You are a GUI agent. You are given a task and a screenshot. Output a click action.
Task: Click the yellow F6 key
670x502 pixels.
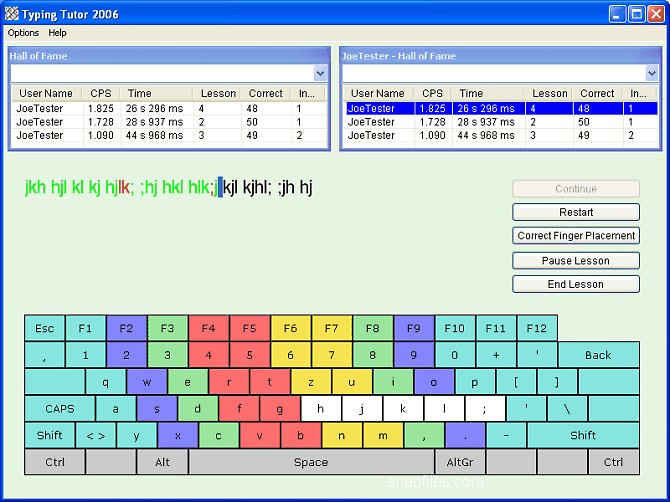click(x=291, y=328)
